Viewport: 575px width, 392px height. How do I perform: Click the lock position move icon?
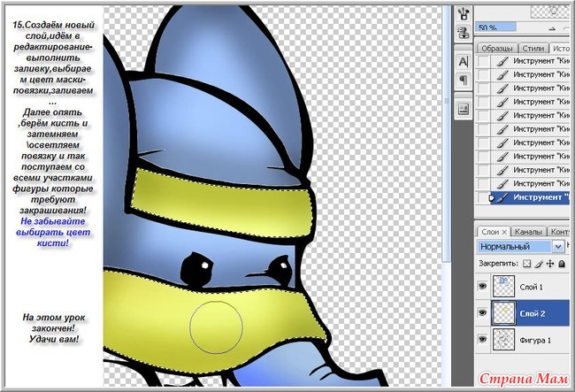[x=548, y=264]
